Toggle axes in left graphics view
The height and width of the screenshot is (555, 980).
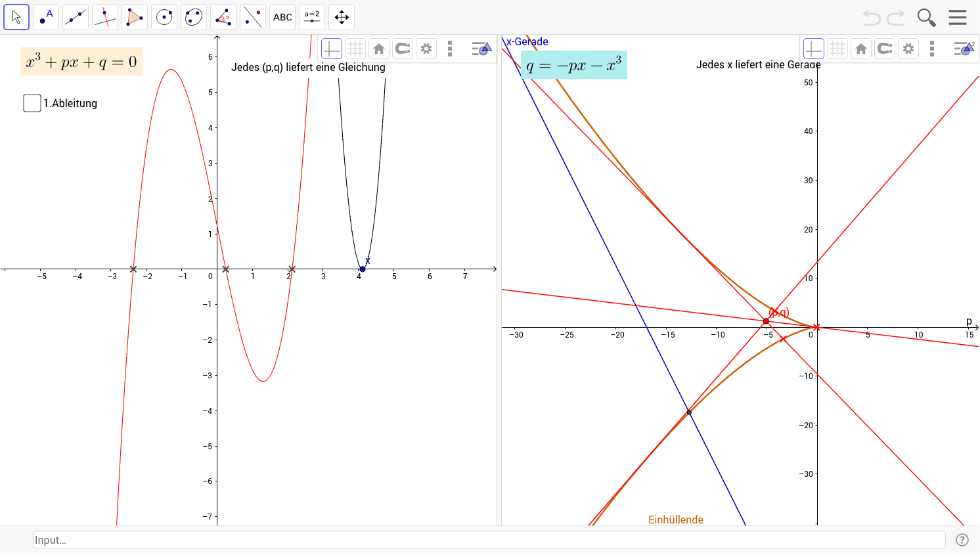tap(332, 49)
